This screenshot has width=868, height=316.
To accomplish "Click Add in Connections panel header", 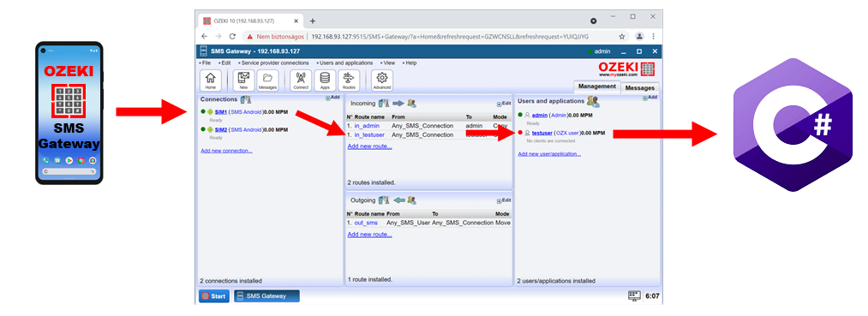I will click(x=332, y=98).
